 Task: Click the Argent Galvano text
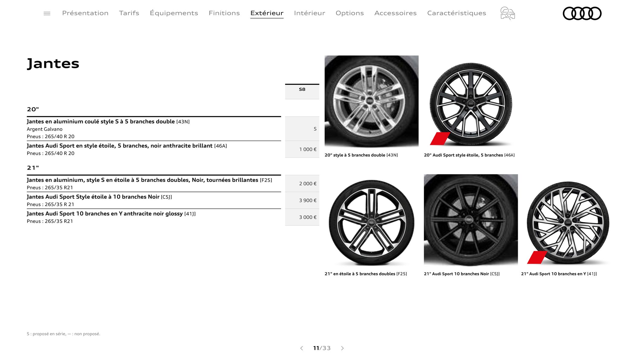click(45, 129)
